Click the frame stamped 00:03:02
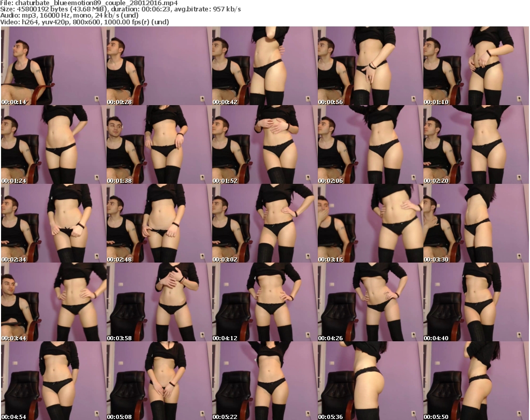 [264, 223]
